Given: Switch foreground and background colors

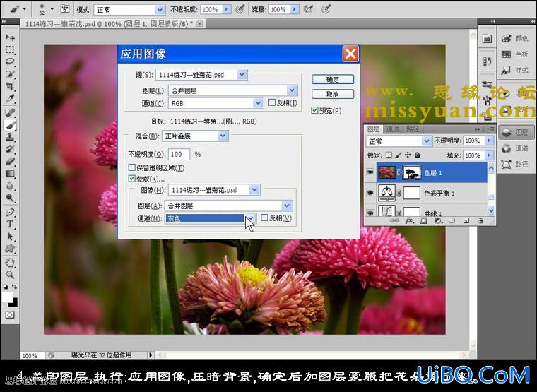Looking at the screenshot, I should click(14, 287).
